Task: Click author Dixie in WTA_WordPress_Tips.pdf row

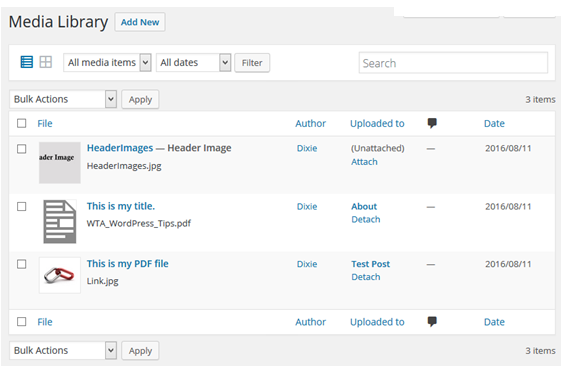Action: click(x=307, y=206)
